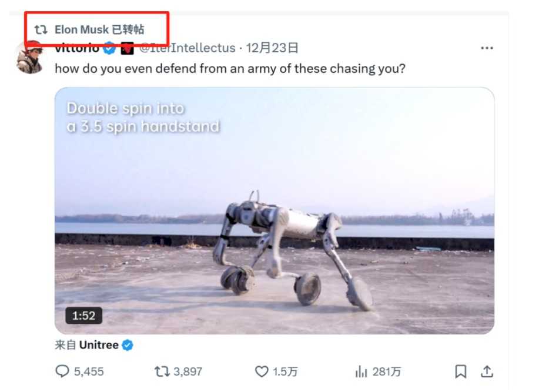Viewport: 549px width, 392px height.
Task: Click the 1:52 video duration badge
Action: coord(83,316)
